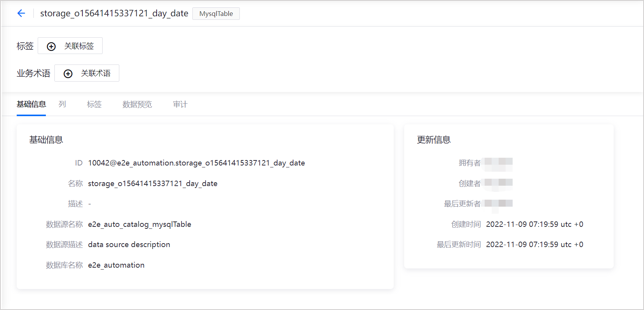Open the 列 tab

pyautogui.click(x=62, y=104)
